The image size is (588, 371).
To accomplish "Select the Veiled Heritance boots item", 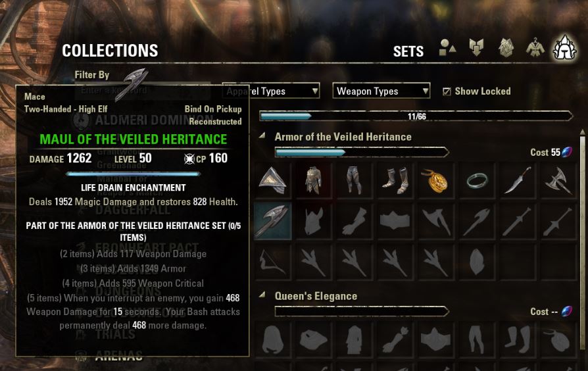I will tap(395, 181).
